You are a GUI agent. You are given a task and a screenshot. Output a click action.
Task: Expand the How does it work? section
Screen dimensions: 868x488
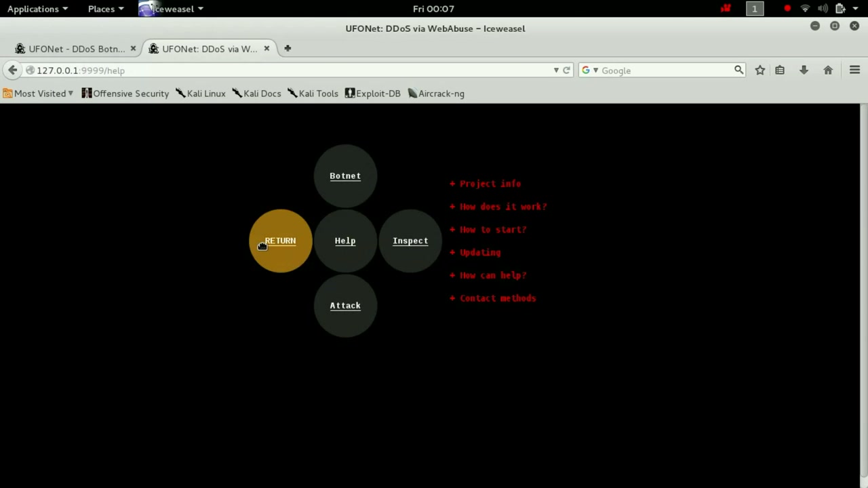pos(498,207)
